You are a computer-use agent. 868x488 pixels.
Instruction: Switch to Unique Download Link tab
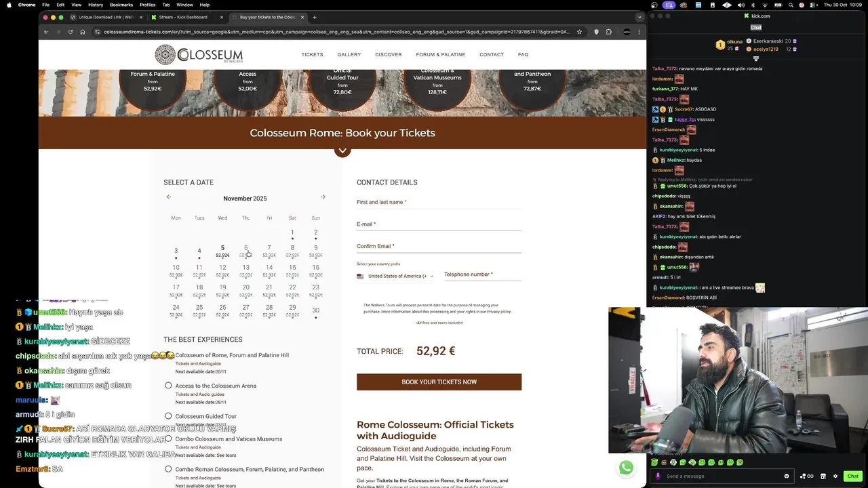click(105, 17)
